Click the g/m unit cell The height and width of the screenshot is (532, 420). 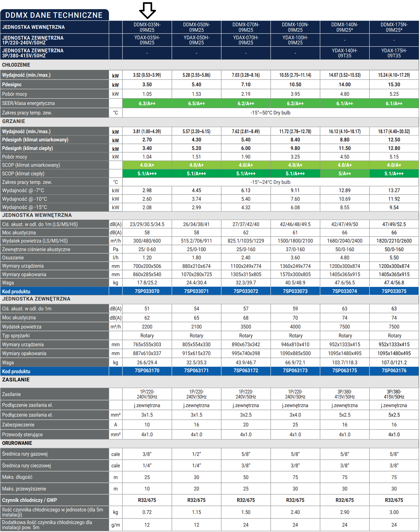(116, 525)
